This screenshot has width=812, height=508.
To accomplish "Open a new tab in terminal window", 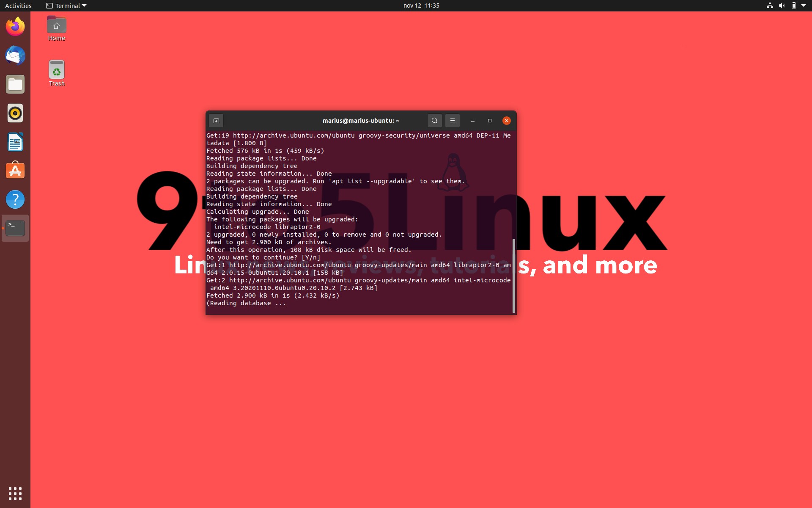I will (x=216, y=121).
